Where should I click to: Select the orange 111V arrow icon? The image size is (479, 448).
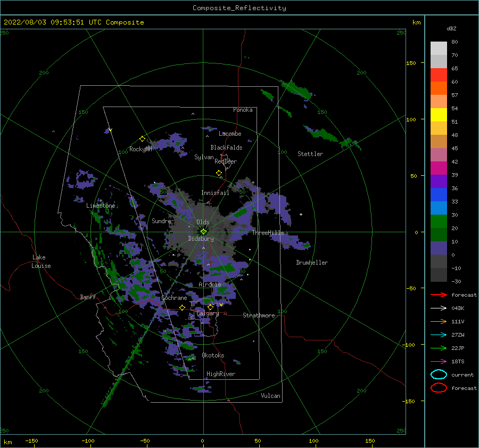[439, 321]
